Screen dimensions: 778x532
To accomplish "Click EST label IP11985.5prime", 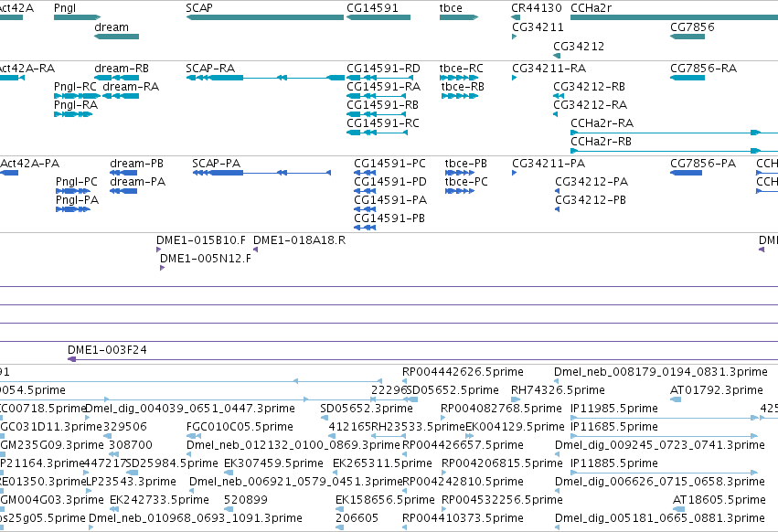I will coord(614,409).
